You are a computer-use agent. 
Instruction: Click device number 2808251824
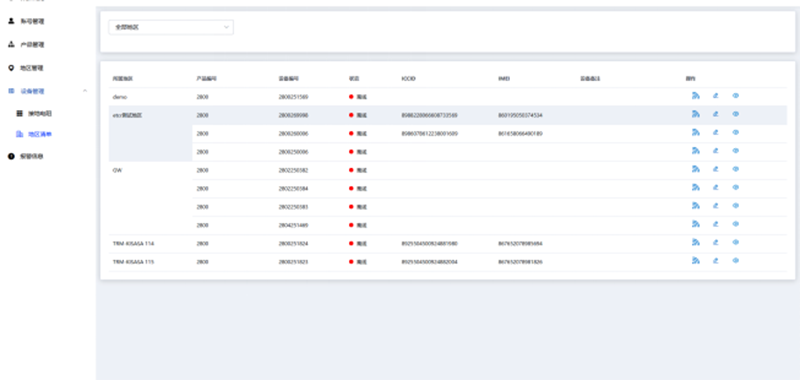point(293,243)
